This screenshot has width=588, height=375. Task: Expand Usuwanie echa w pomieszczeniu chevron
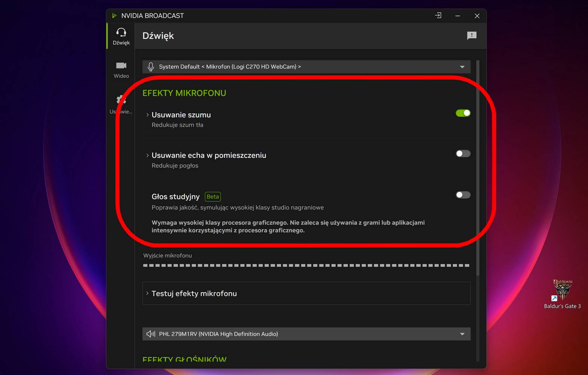(x=147, y=155)
